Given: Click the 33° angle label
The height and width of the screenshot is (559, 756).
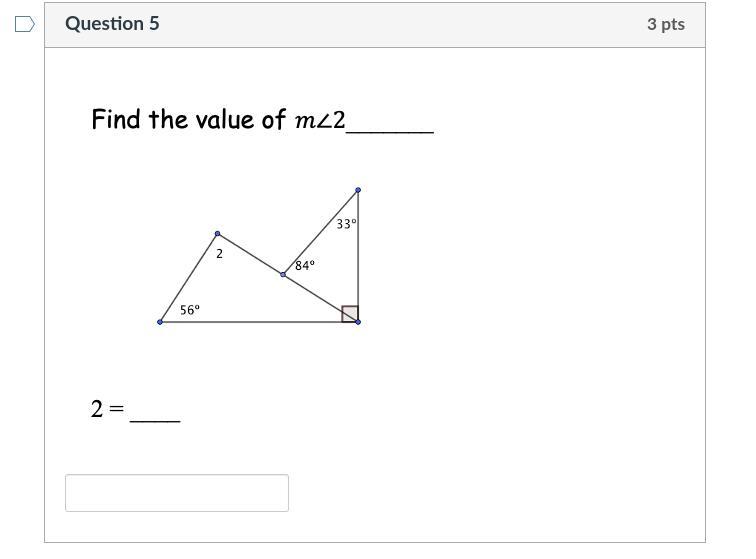Looking at the screenshot, I should (346, 224).
